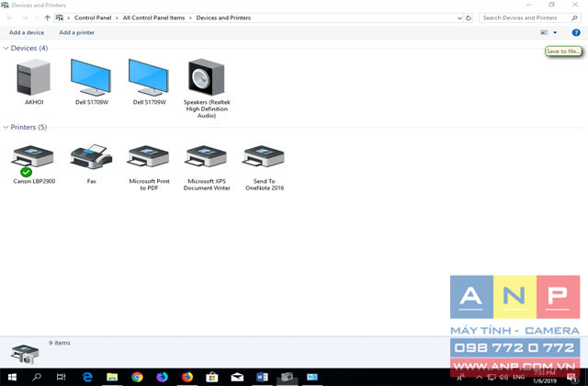The height and width of the screenshot is (386, 588).
Task: Click the Printers (5) group heading
Action: click(x=28, y=127)
